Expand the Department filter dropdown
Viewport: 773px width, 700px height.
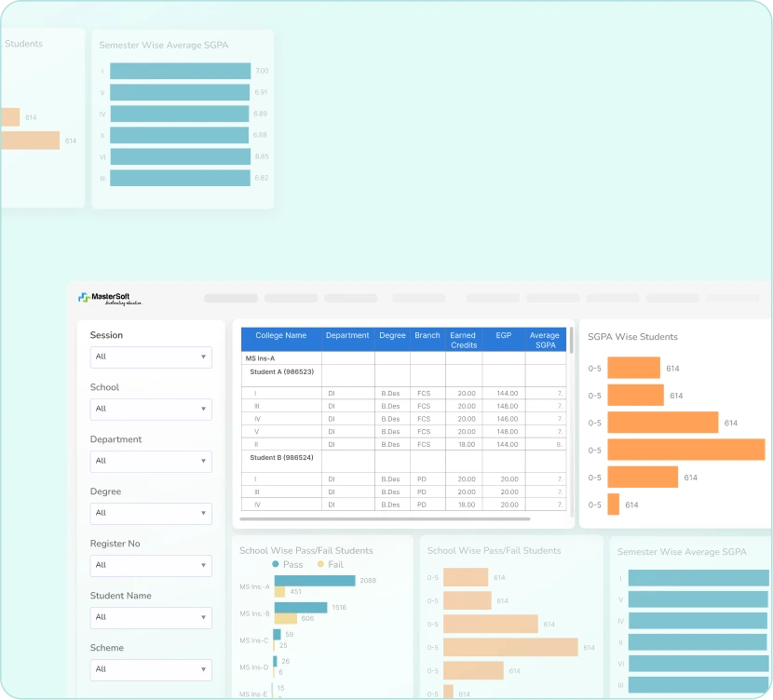pyautogui.click(x=151, y=461)
